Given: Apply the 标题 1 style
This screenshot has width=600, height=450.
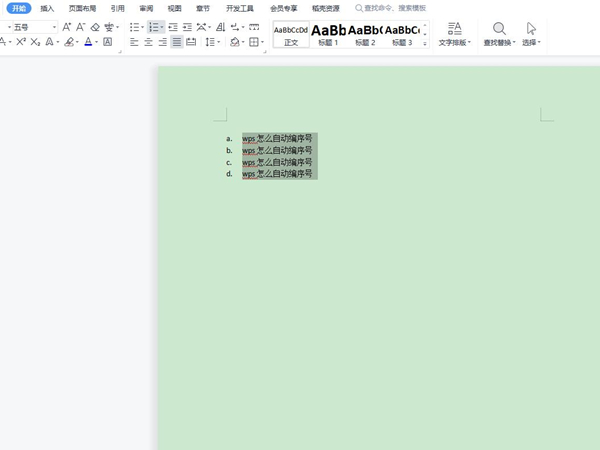Looking at the screenshot, I should click(328, 35).
